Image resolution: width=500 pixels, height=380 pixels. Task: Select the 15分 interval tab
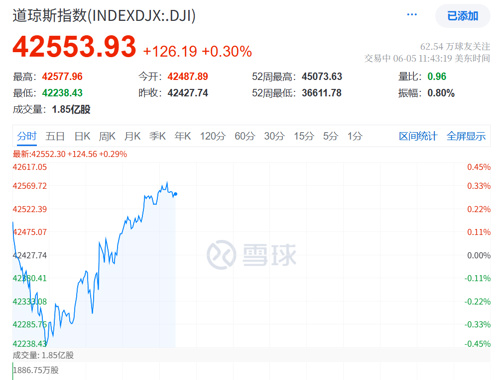(304, 136)
